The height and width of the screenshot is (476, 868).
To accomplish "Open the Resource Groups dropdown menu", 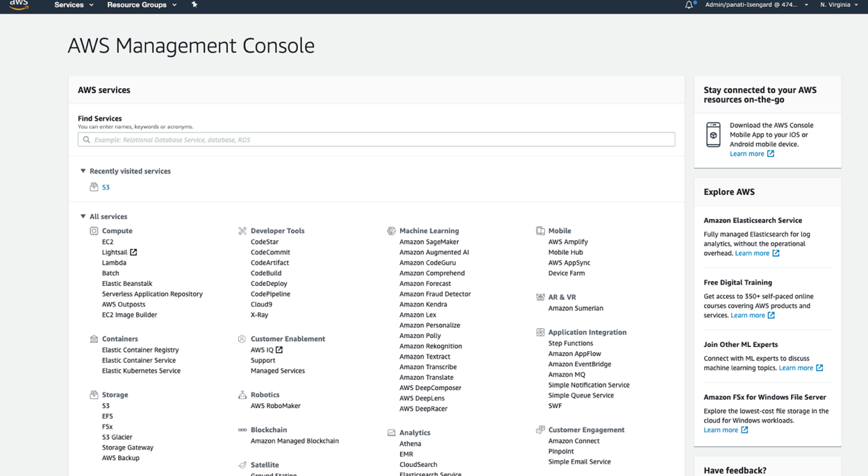I will click(x=142, y=5).
